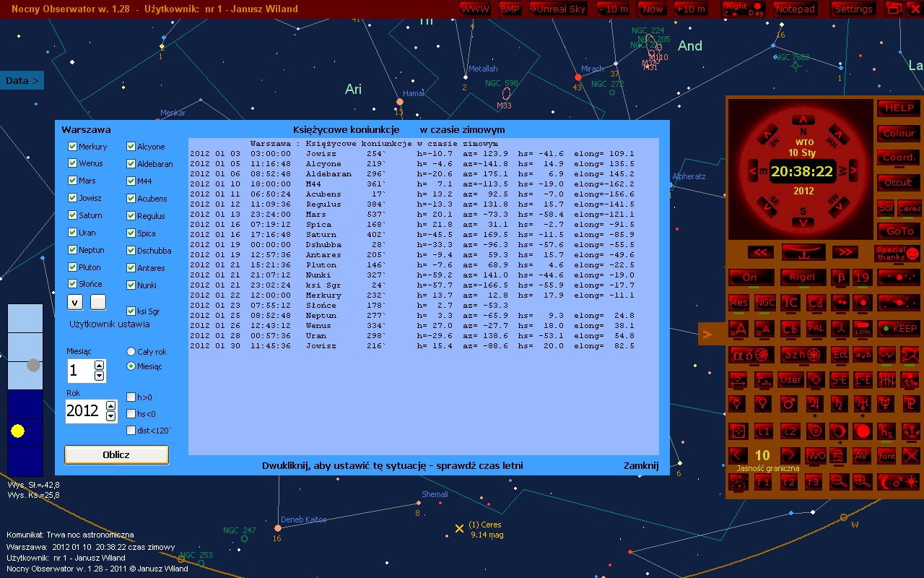Click the f1 button

tap(763, 481)
